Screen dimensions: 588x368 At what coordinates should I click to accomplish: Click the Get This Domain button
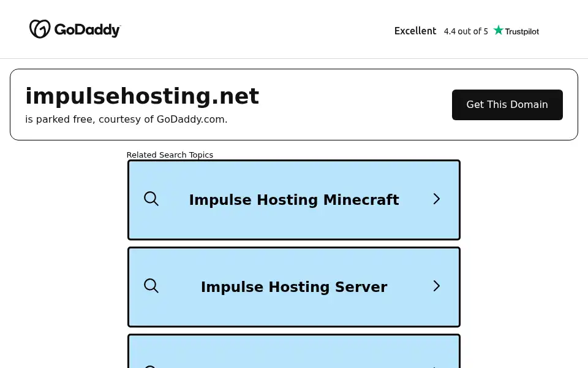click(507, 105)
